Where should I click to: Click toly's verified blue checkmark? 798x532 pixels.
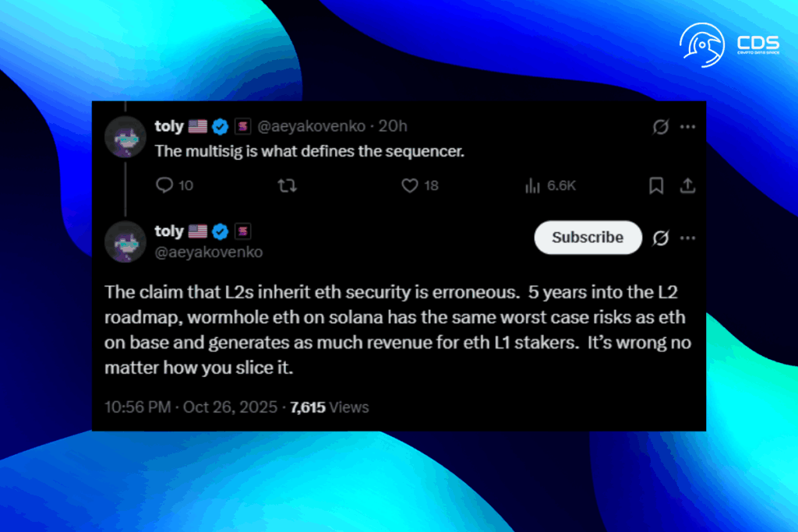[221, 125]
